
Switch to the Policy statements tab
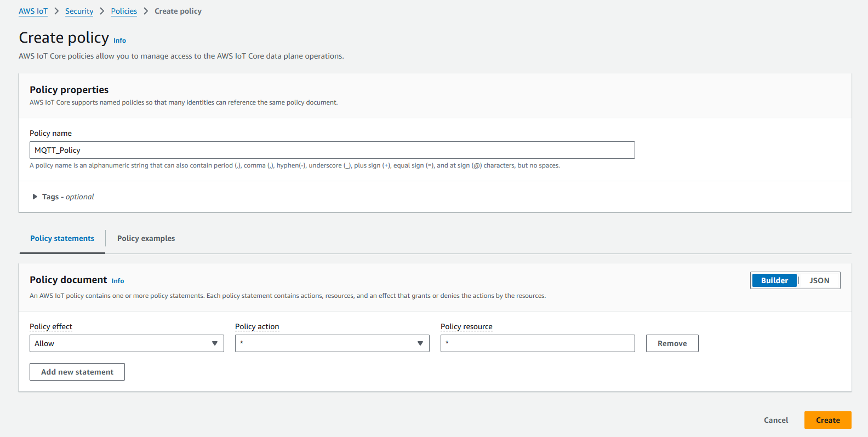(x=62, y=238)
